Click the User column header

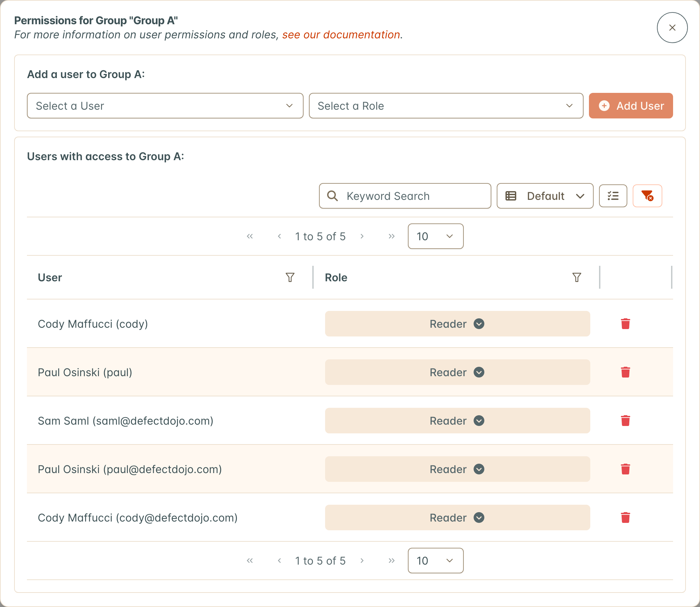(50, 277)
